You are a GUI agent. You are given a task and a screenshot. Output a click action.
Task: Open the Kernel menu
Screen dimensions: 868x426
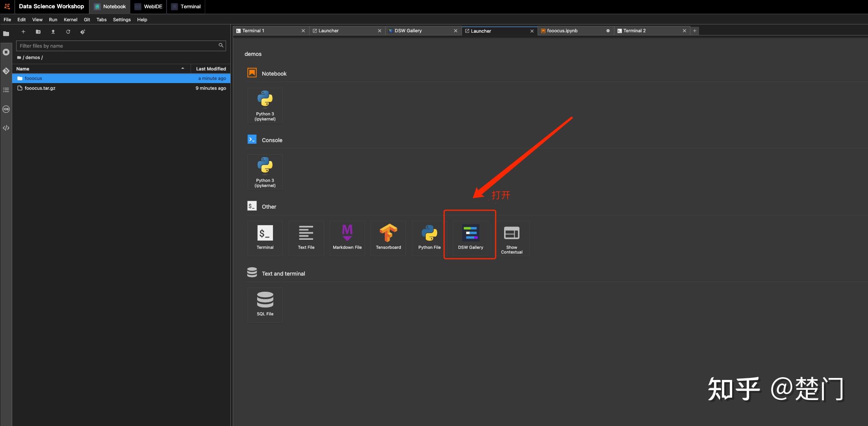(x=70, y=20)
